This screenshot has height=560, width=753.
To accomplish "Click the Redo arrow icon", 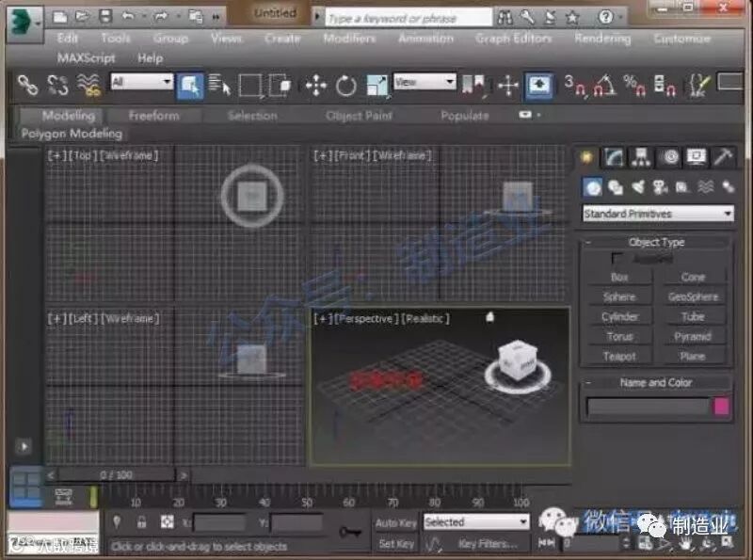I will click(161, 17).
